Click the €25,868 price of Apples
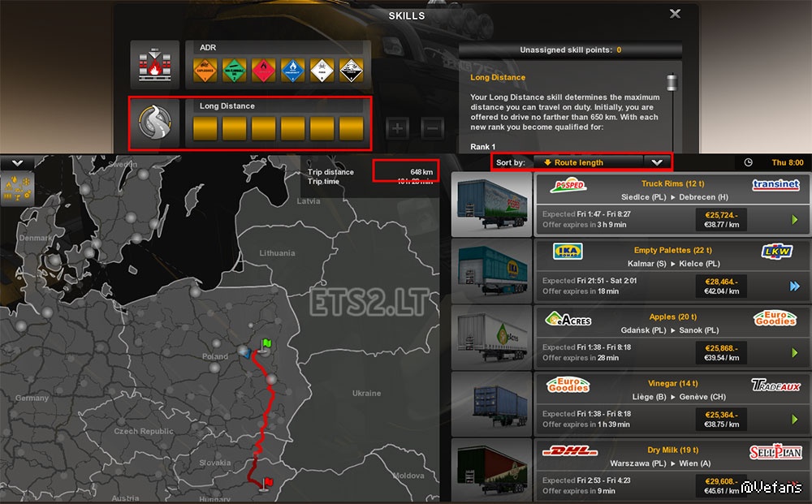 [721, 349]
